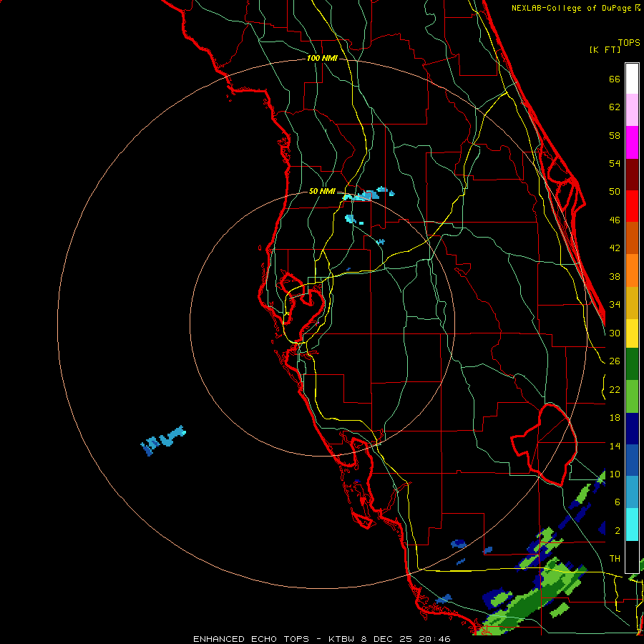This screenshot has width=644, height=644.
Task: Select the legend value 18
Action: click(x=615, y=418)
